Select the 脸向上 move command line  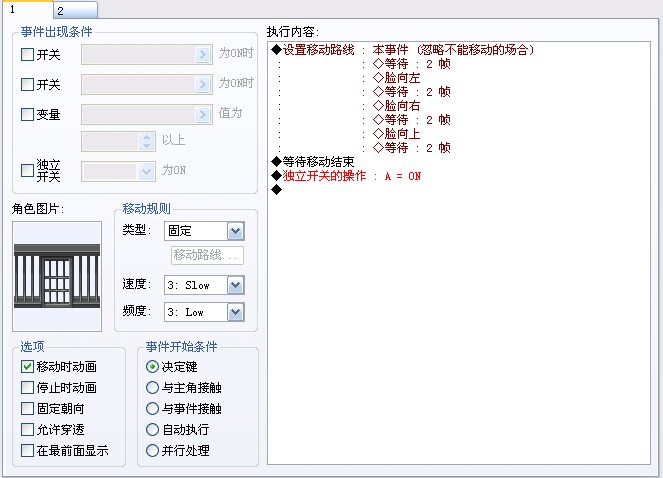(397, 134)
